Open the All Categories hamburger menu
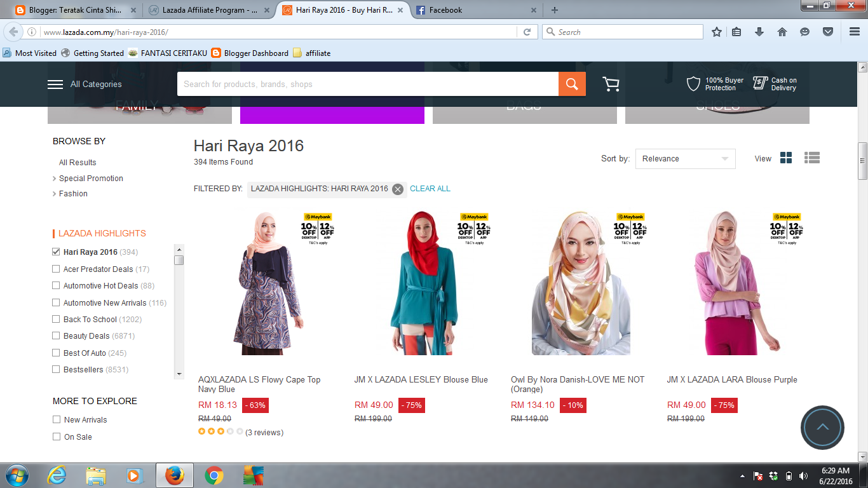868x488 pixels. (x=55, y=85)
